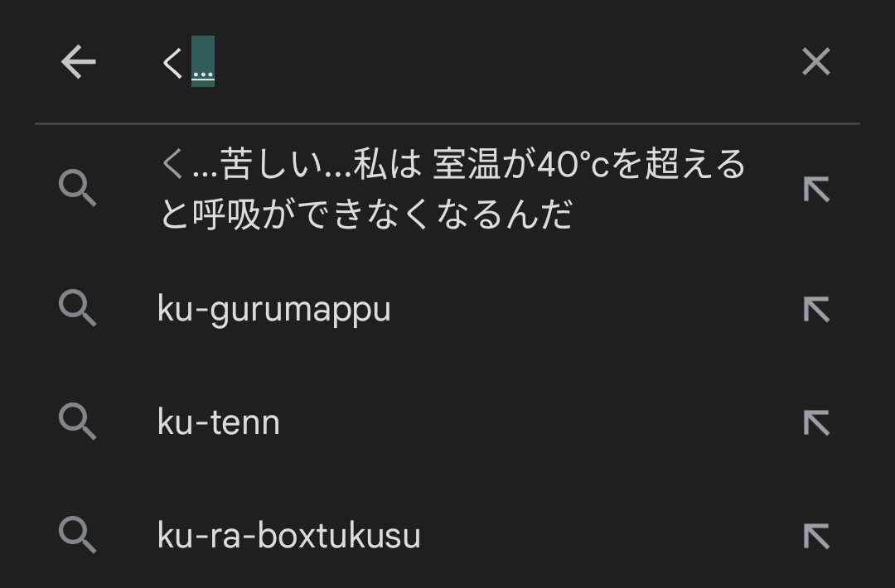895x588 pixels.
Task: Click the empty area of the search bar
Action: [502, 61]
